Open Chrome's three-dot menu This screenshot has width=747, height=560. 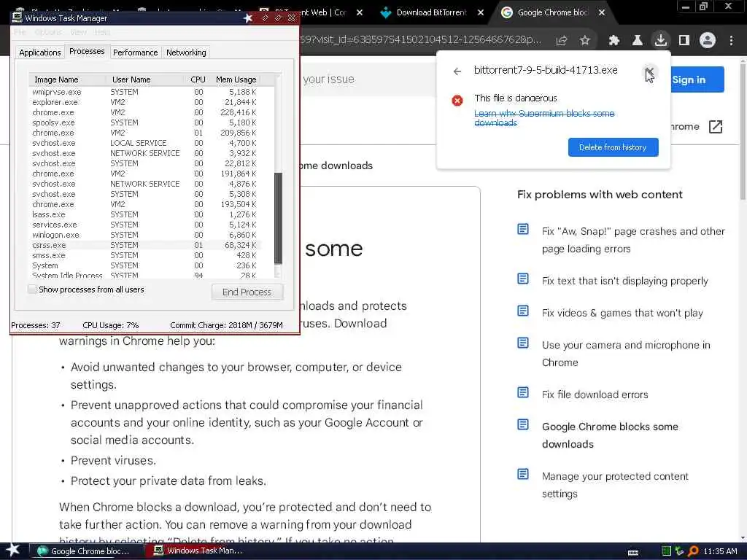click(x=731, y=41)
